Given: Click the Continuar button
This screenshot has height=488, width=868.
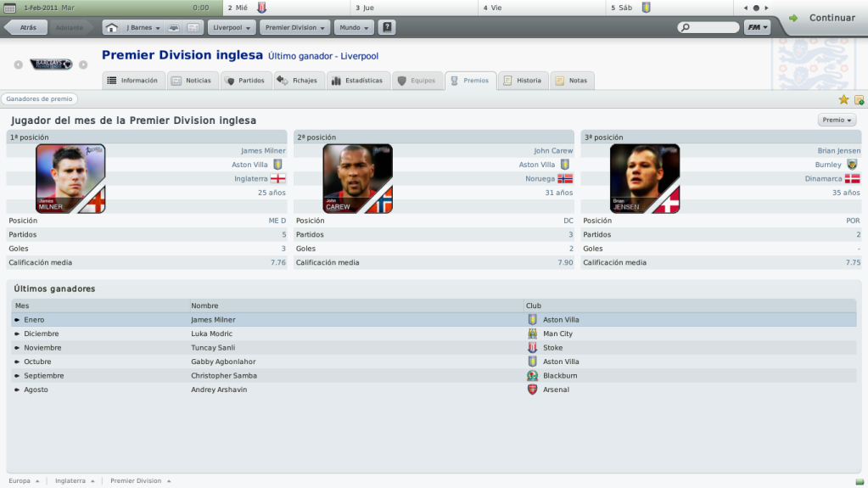Looking at the screenshot, I should point(825,18).
